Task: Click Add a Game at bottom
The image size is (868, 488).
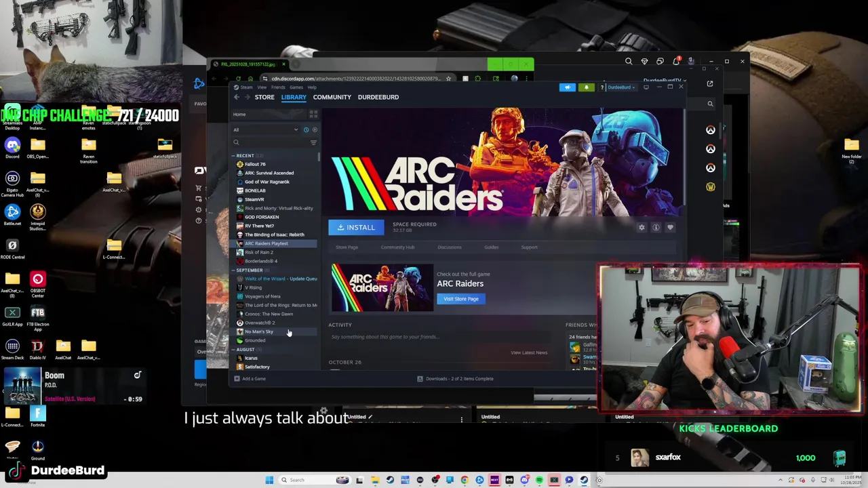Action: [x=250, y=379]
